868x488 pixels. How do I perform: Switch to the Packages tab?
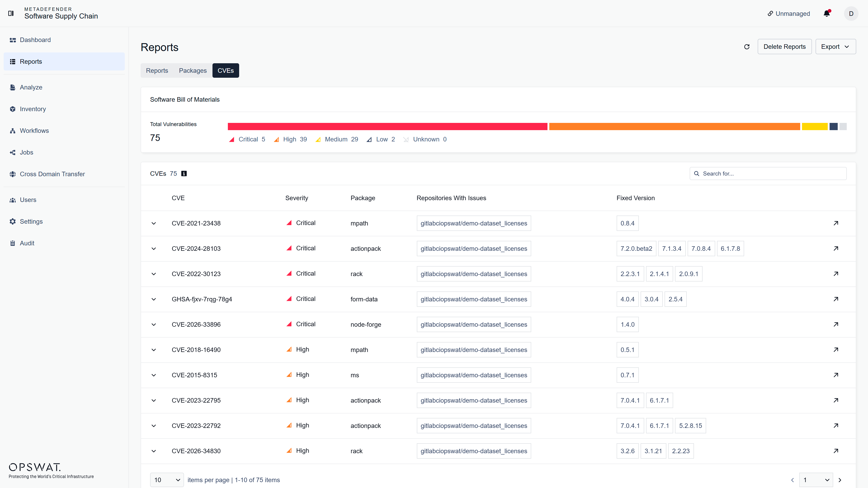click(193, 71)
